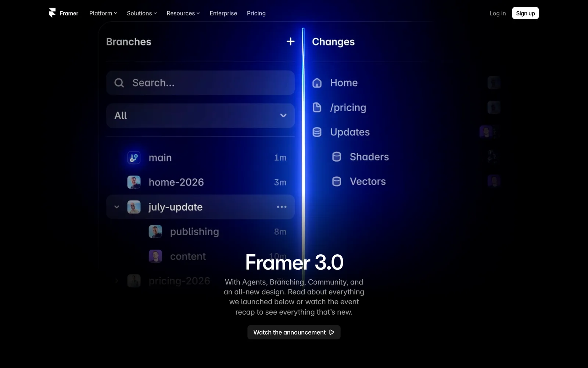Select the main branch name
Image resolution: width=588 pixels, height=368 pixels.
tap(160, 158)
